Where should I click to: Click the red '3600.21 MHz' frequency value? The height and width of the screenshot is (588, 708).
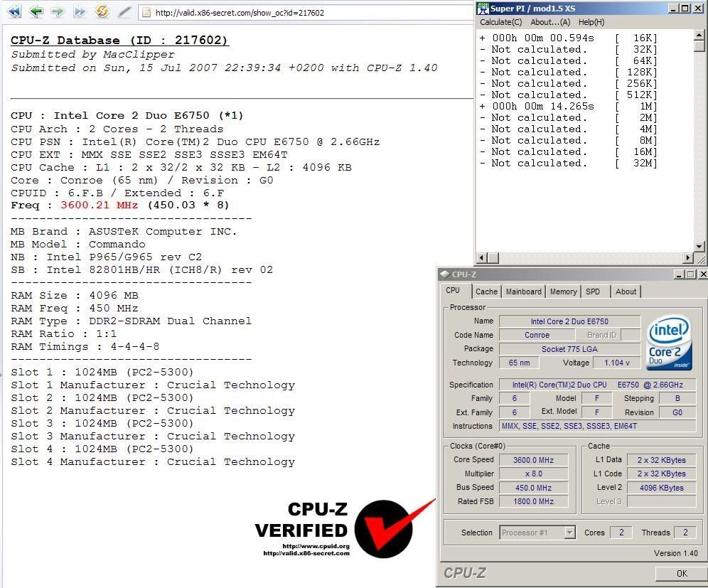click(99, 205)
